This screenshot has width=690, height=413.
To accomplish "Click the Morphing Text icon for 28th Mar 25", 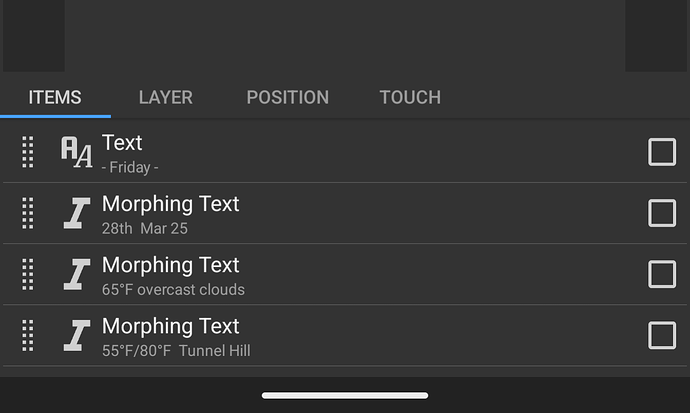I will pos(77,213).
